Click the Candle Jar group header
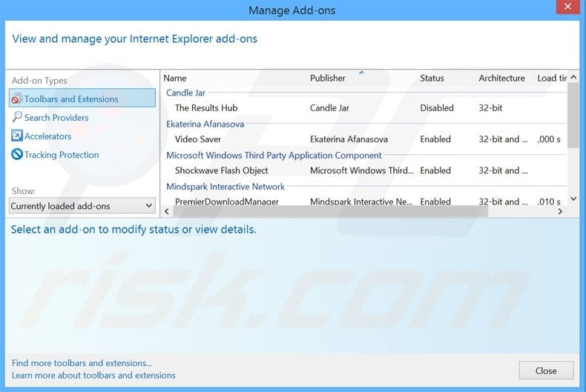The width and height of the screenshot is (586, 392). click(x=185, y=93)
